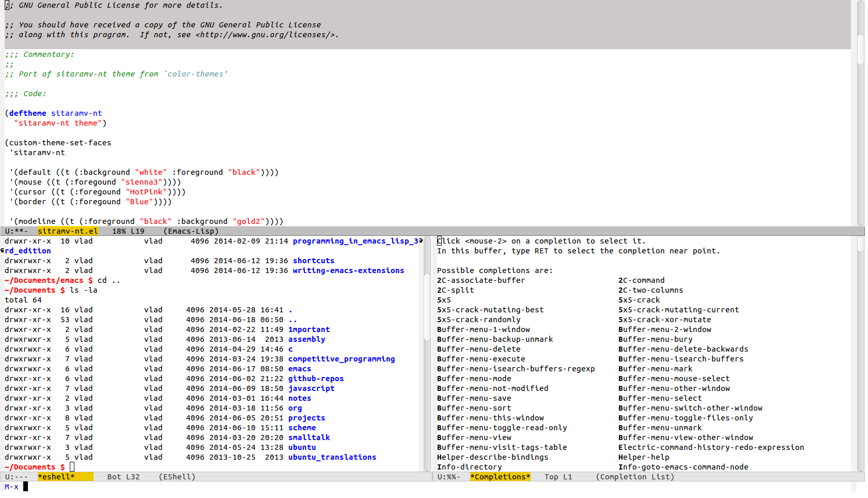Select Buffer-menu-delete-backwards completion
The height and width of the screenshot is (498, 868).
pos(684,349)
